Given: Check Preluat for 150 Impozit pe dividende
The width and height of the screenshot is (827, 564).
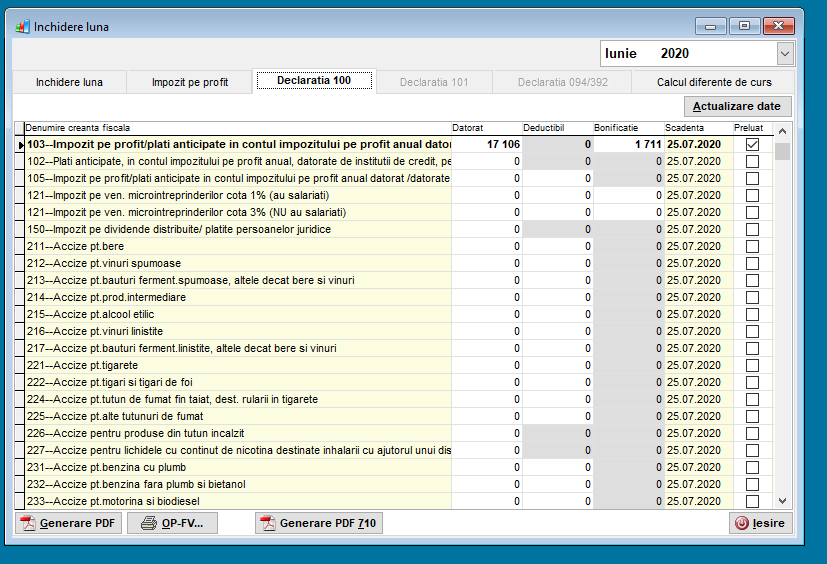Looking at the screenshot, I should (x=753, y=230).
